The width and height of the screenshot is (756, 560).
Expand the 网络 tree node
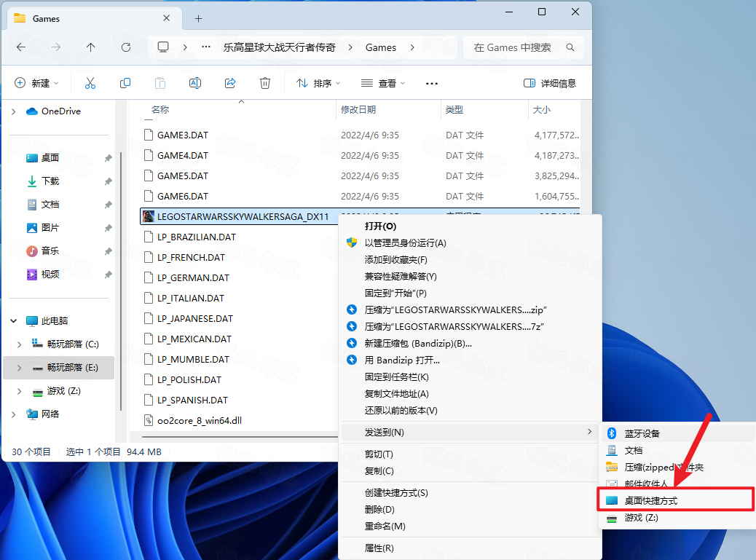pos(14,414)
